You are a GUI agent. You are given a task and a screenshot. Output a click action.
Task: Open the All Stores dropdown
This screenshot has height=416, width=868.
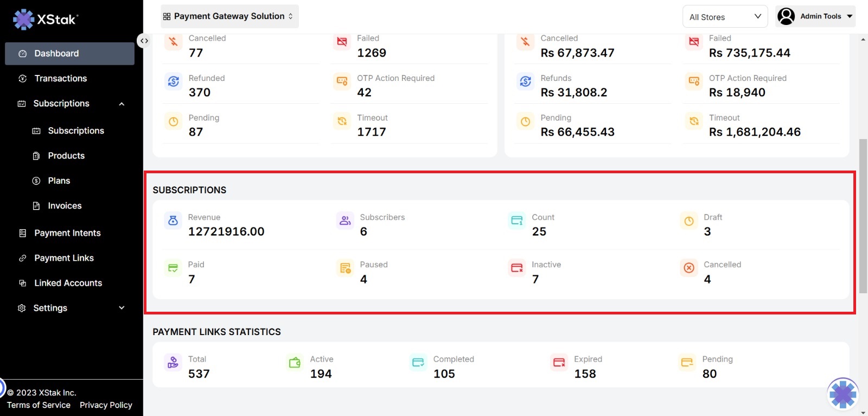(725, 17)
